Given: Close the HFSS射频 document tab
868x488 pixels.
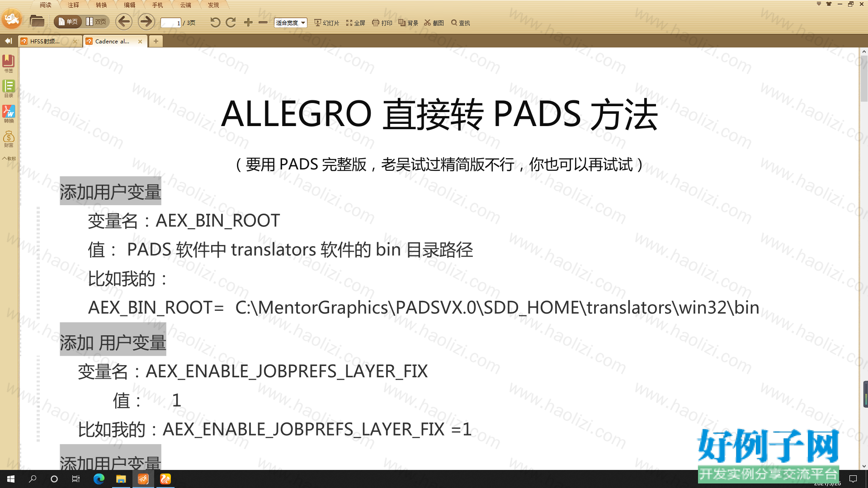Looking at the screenshot, I should pos(75,42).
